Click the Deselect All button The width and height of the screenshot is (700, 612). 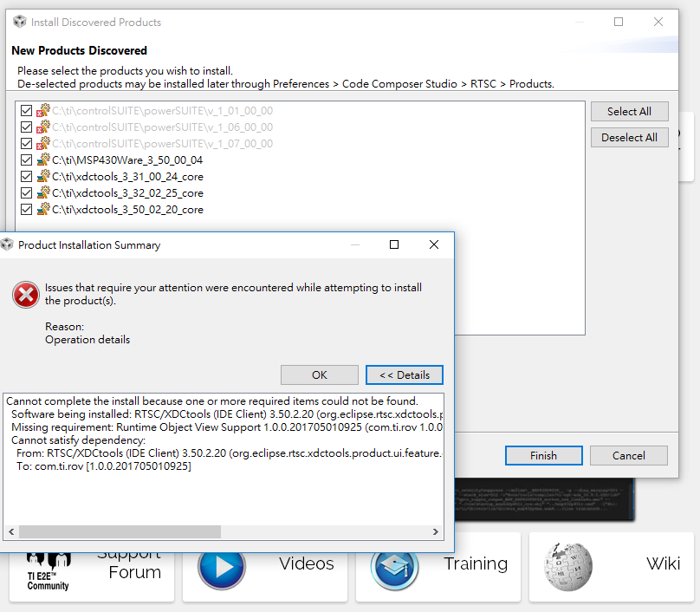(629, 137)
